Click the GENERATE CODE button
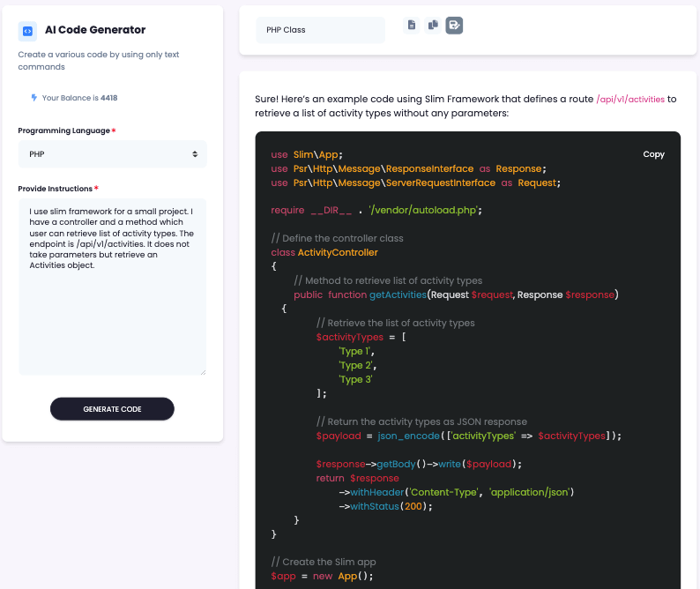Screen dimensions: 700x589 click(112, 409)
